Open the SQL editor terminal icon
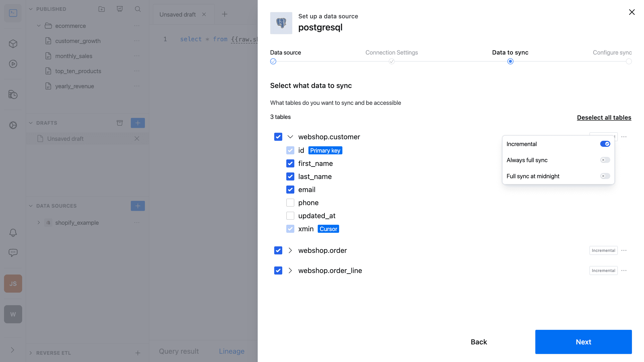This screenshot has width=644, height=362. tap(13, 13)
